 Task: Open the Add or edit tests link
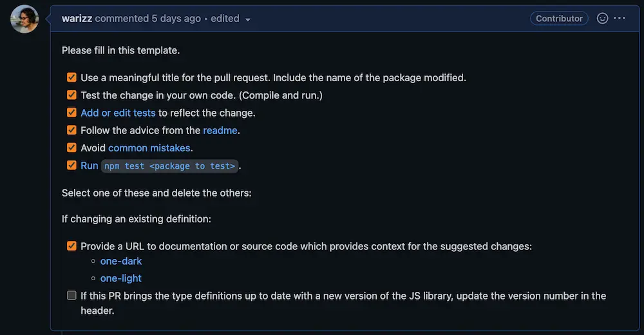pos(118,113)
